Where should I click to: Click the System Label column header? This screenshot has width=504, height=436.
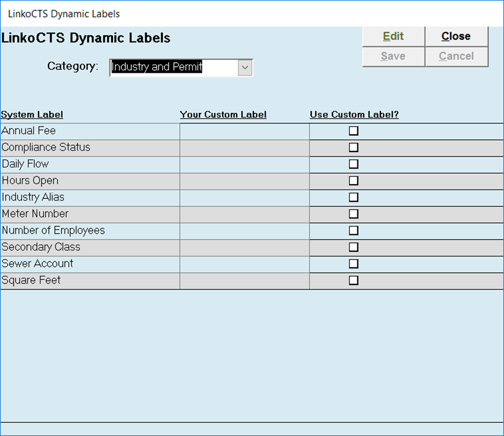32,114
